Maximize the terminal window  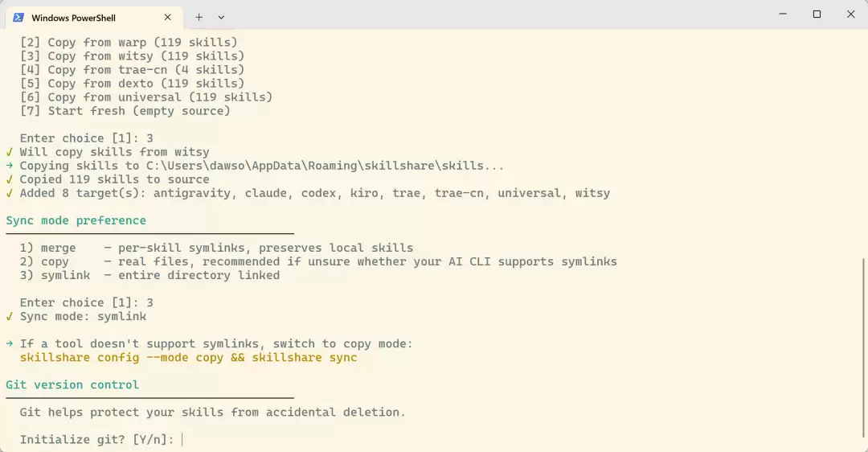click(x=817, y=14)
